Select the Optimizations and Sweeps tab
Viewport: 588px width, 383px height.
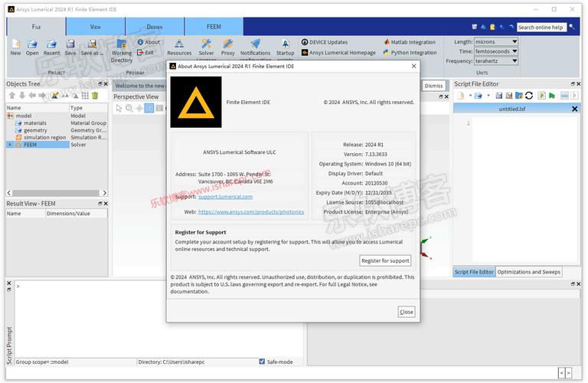[x=529, y=272]
